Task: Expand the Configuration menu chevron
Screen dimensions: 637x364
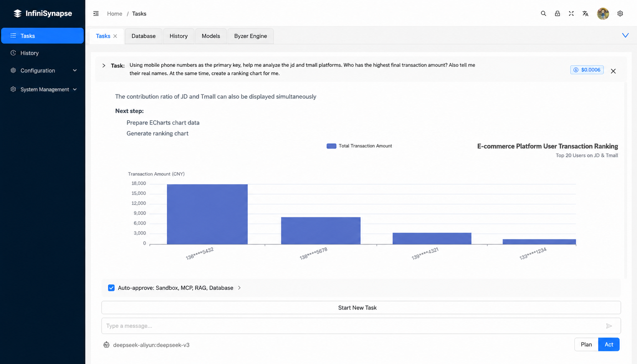Action: click(x=75, y=71)
